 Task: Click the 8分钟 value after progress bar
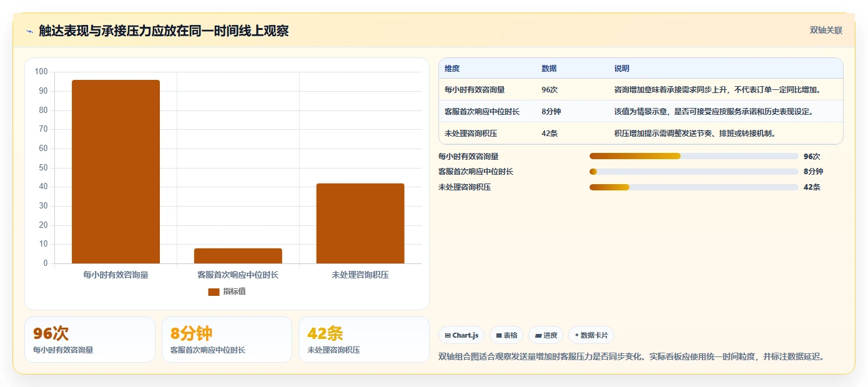(x=814, y=172)
